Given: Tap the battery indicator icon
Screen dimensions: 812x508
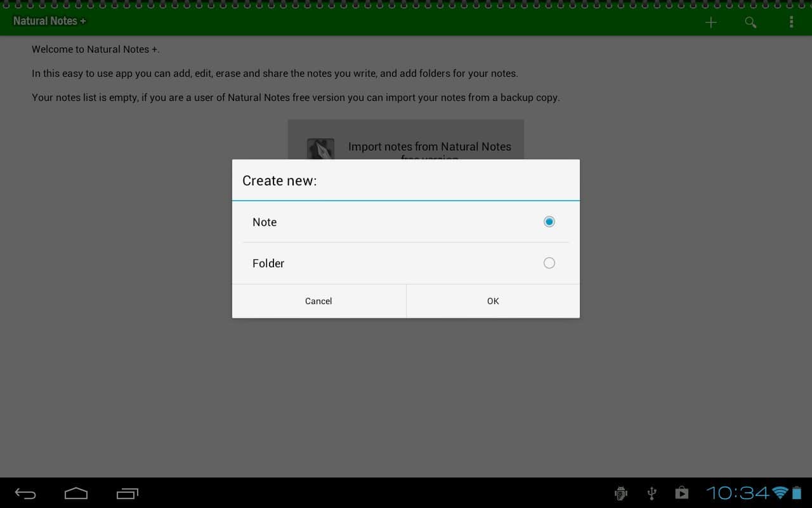Looking at the screenshot, I should (x=797, y=493).
